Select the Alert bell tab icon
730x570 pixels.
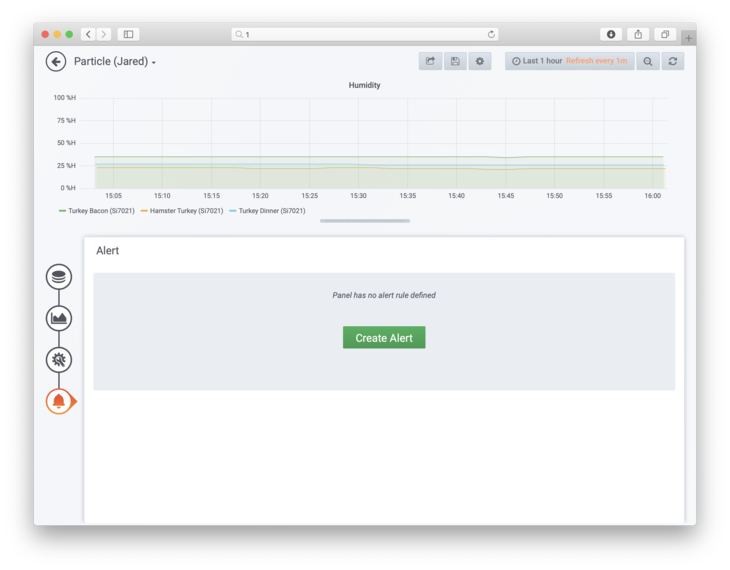click(59, 401)
